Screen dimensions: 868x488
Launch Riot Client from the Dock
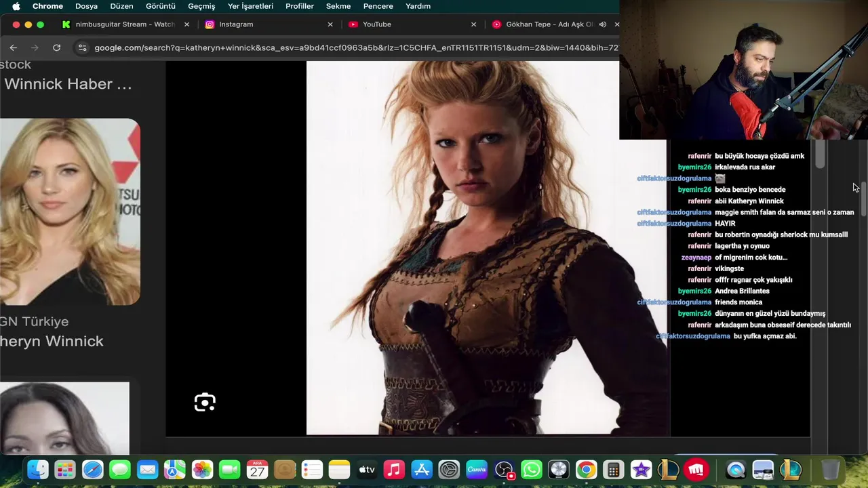click(x=696, y=470)
